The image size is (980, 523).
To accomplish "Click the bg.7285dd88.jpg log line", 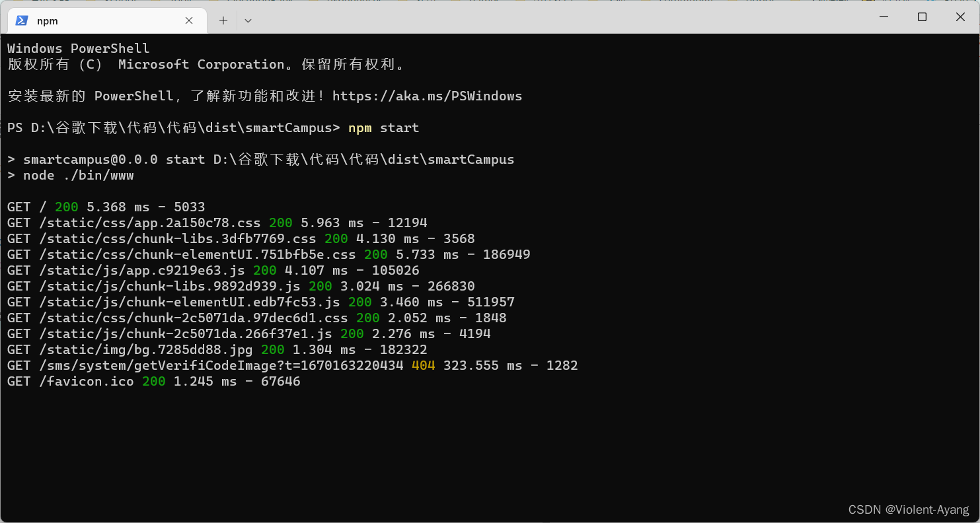I will (217, 349).
